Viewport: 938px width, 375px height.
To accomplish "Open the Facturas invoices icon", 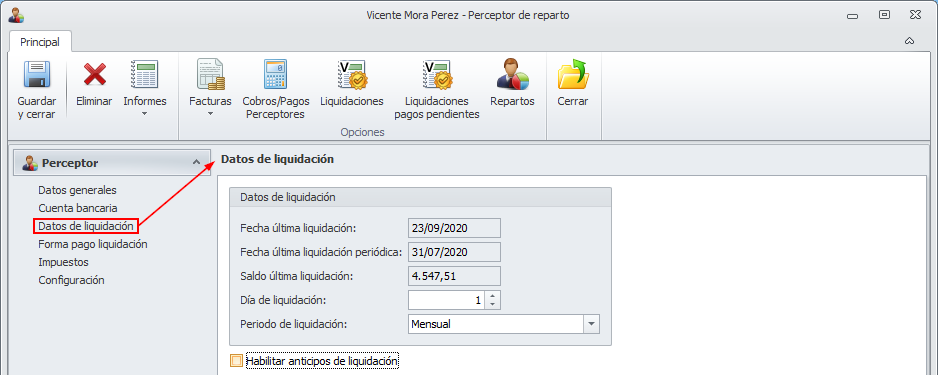I will (210, 75).
